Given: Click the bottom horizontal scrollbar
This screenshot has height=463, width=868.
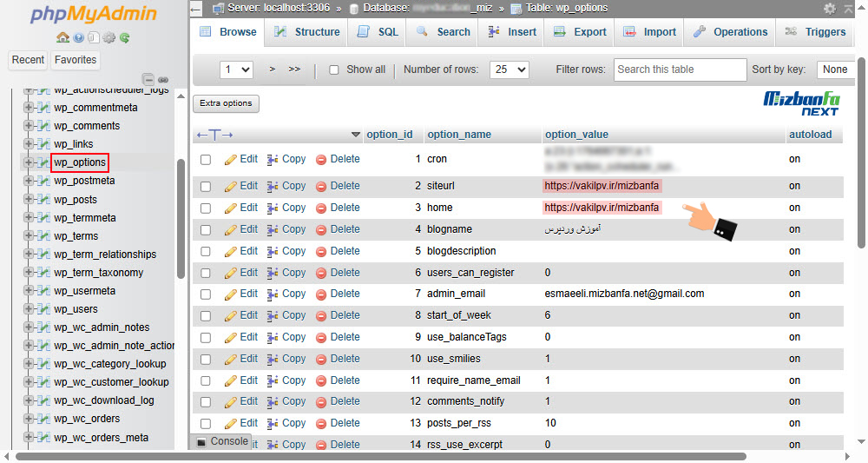Looking at the screenshot, I should coord(381,457).
